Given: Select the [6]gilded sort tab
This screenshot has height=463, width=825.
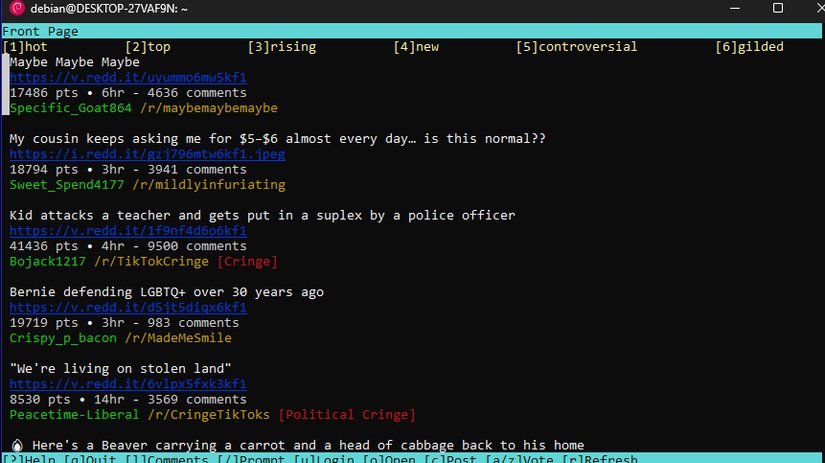Looking at the screenshot, I should [x=749, y=47].
